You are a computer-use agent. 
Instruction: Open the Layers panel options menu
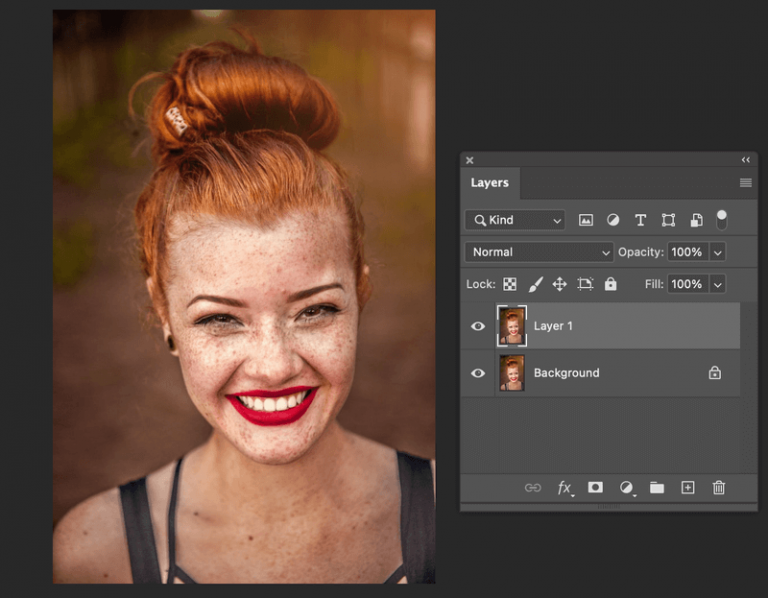(745, 183)
